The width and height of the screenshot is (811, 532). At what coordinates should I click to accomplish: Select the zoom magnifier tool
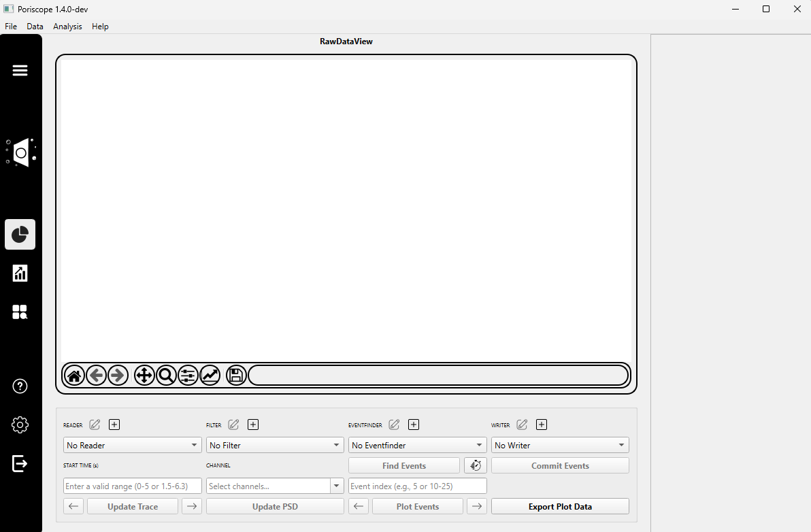coord(167,375)
